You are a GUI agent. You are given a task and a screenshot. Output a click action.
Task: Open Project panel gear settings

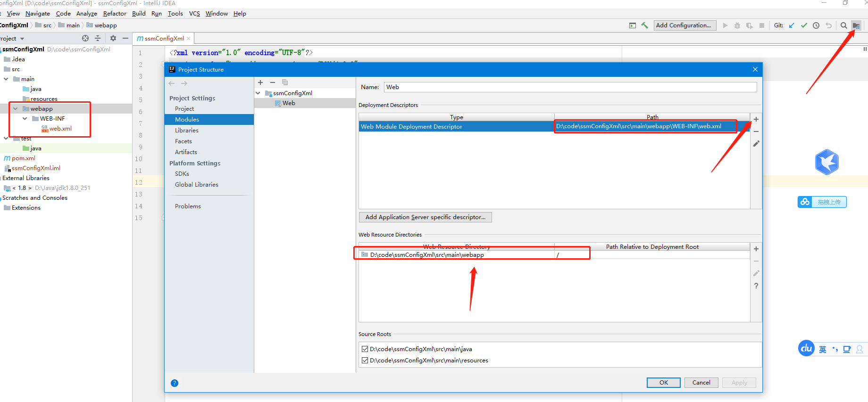point(113,38)
